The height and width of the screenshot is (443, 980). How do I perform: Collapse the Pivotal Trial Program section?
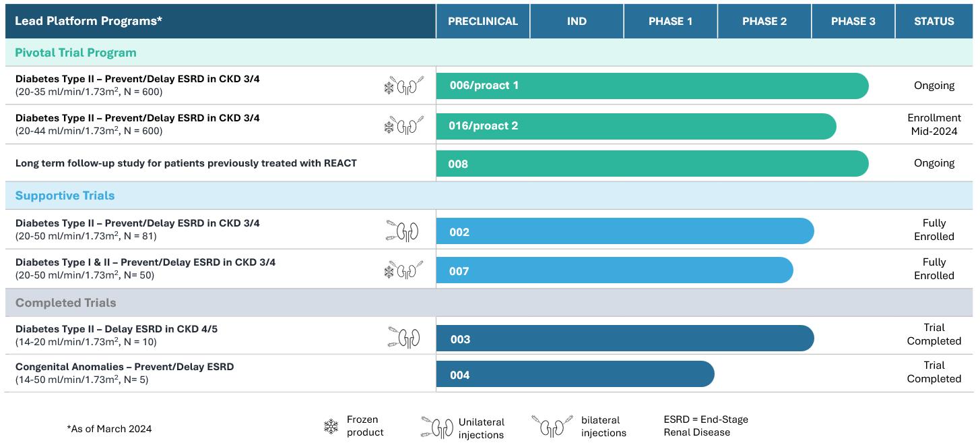(x=75, y=53)
